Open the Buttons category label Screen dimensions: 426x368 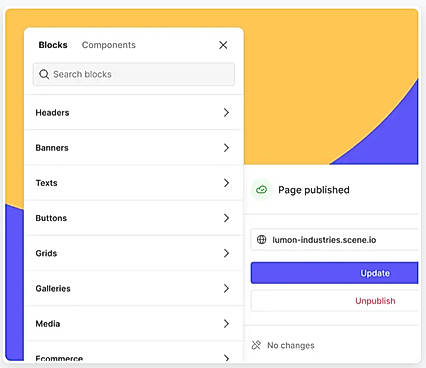pyautogui.click(x=51, y=218)
